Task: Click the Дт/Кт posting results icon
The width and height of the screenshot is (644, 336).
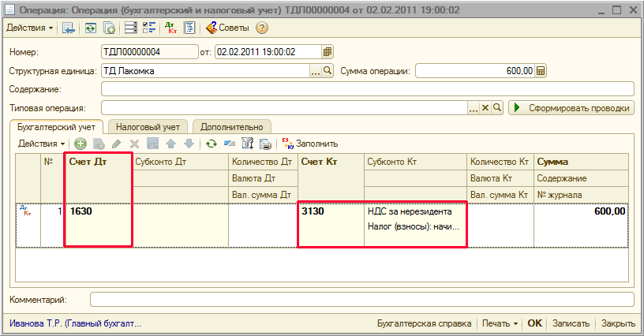Action: click(171, 28)
